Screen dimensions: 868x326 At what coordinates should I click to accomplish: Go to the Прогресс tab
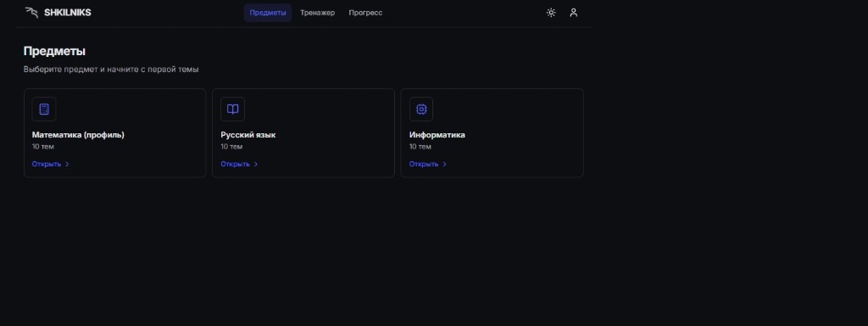(365, 13)
